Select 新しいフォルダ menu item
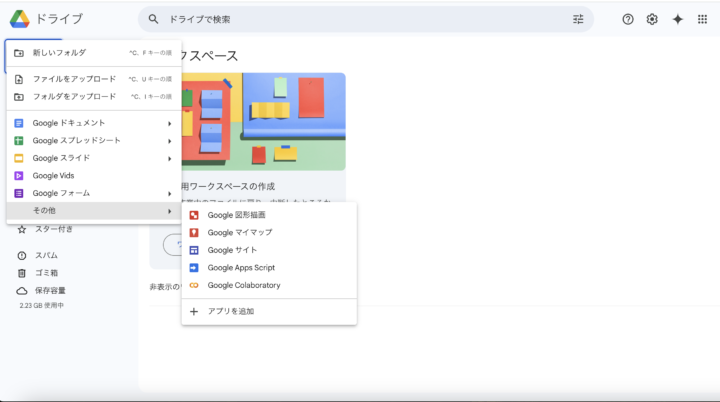 [x=94, y=53]
